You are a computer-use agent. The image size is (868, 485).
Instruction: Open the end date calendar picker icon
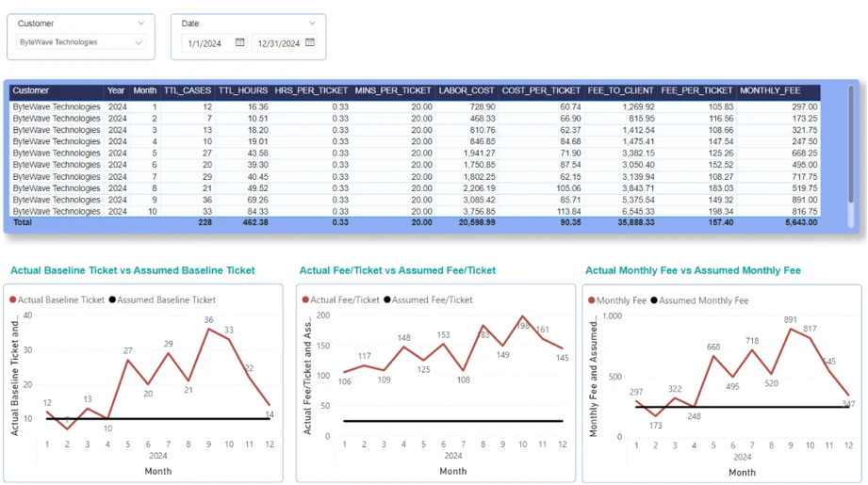click(310, 42)
